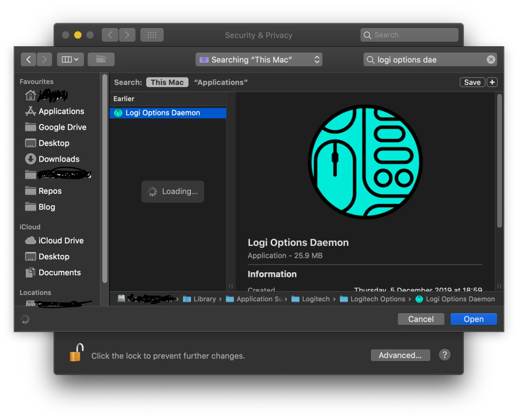
Task: Open Advanced settings in Security & Privacy
Action: pyautogui.click(x=400, y=355)
